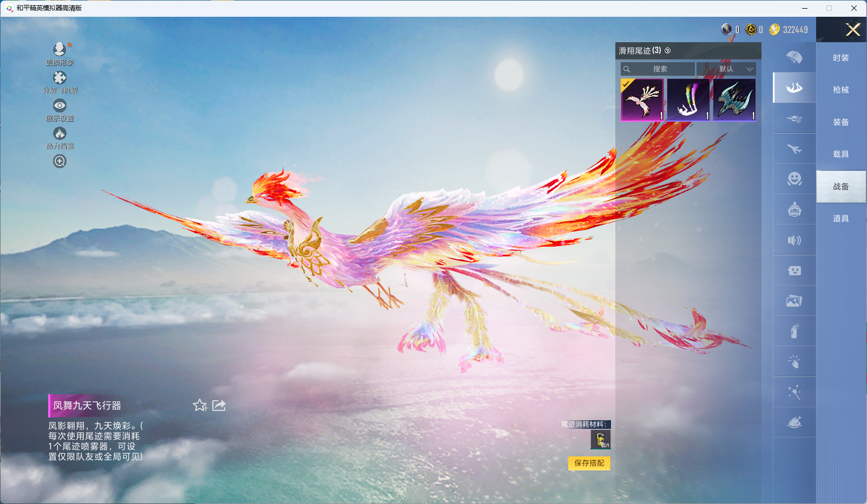
Task: Switch to the 时装 tab
Action: [x=840, y=58]
